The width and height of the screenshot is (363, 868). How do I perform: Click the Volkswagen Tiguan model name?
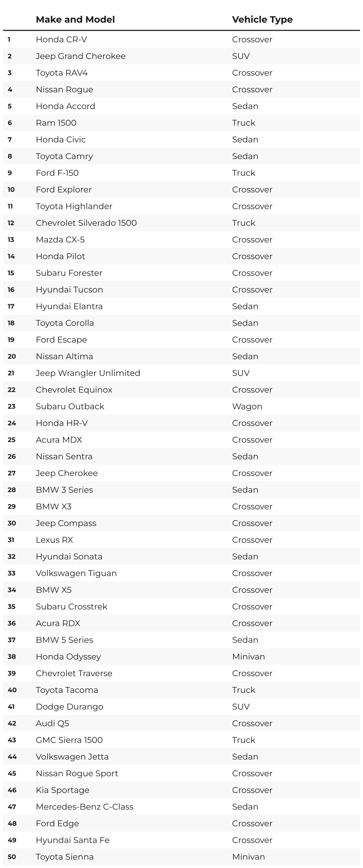tap(76, 573)
